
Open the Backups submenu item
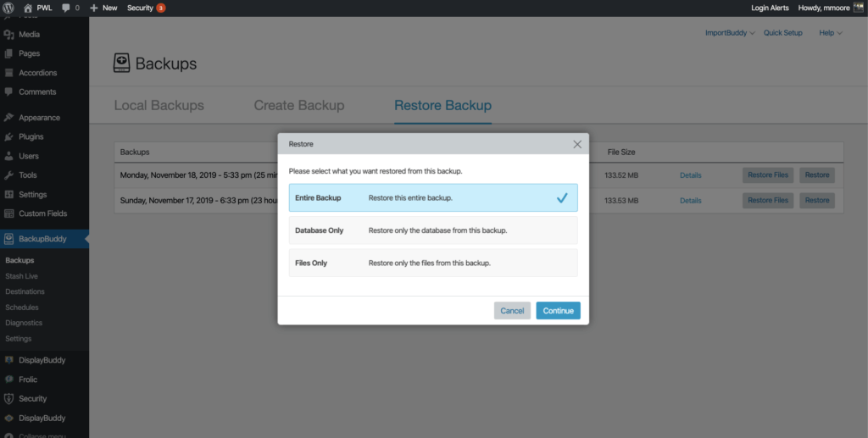(20, 260)
